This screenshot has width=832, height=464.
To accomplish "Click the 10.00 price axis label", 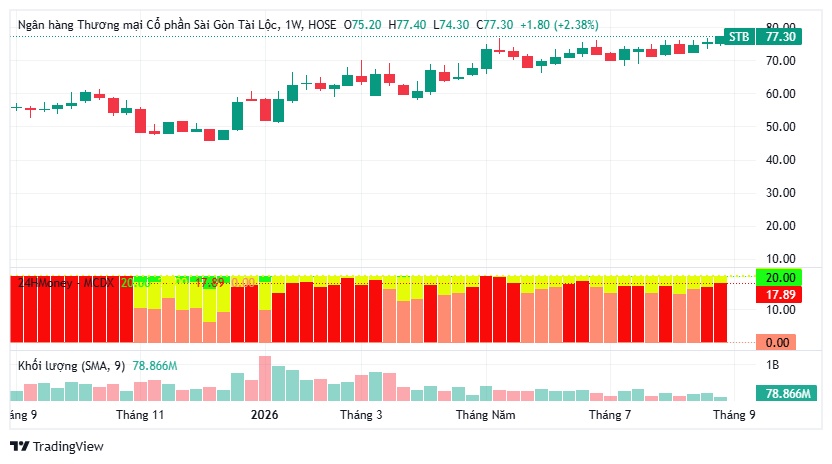I will coord(781,259).
